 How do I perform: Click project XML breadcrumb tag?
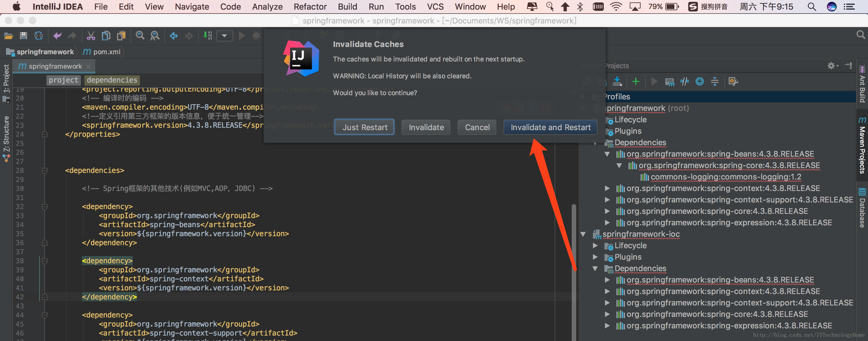(63, 80)
